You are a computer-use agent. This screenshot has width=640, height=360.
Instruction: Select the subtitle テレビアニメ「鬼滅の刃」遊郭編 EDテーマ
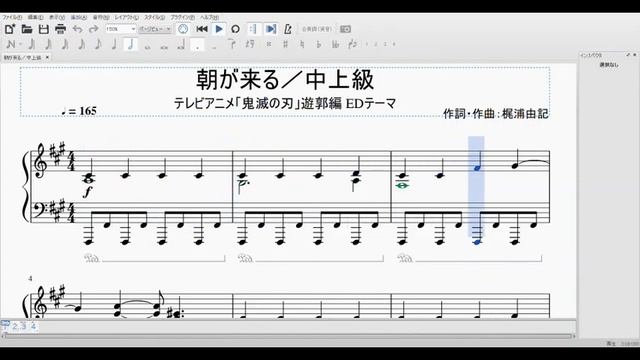tap(285, 104)
